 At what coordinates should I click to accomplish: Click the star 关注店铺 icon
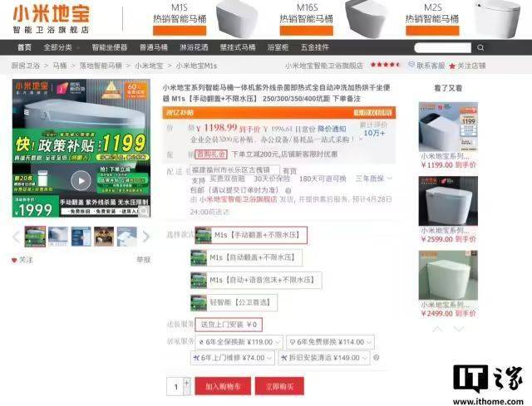(x=452, y=66)
